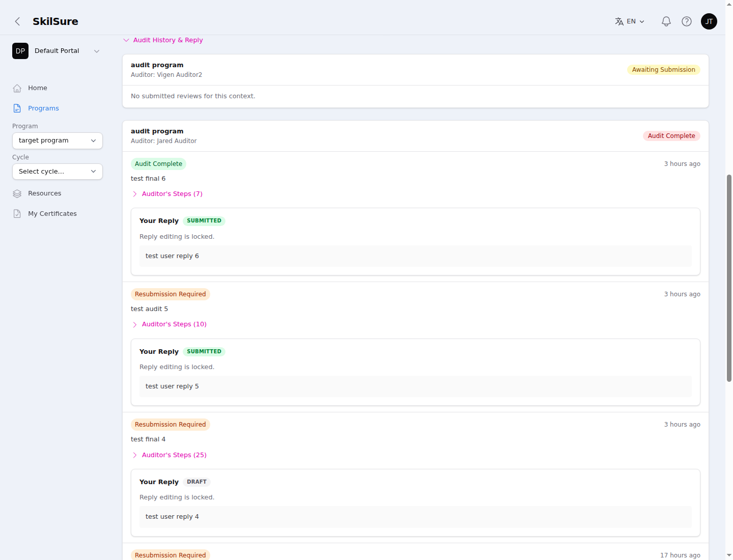Open the JT user avatar menu

[709, 21]
